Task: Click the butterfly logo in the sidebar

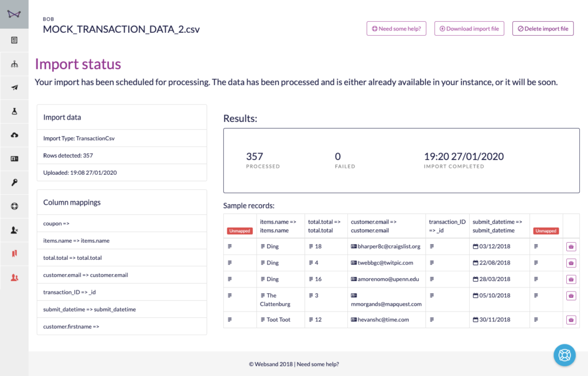Action: click(x=14, y=14)
